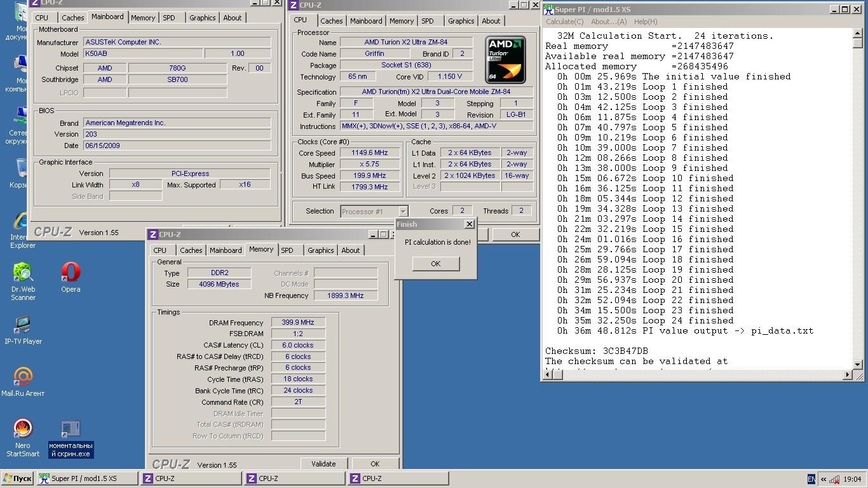Open Caches tab in CPU-Z CPU window
This screenshot has height=488, width=868.
(x=332, y=21)
